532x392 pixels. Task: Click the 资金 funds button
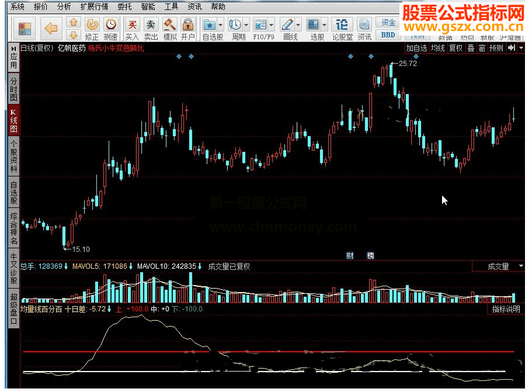click(388, 22)
